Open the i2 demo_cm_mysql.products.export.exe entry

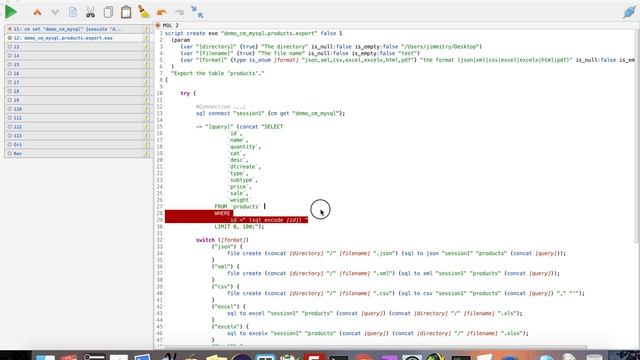coord(78,38)
